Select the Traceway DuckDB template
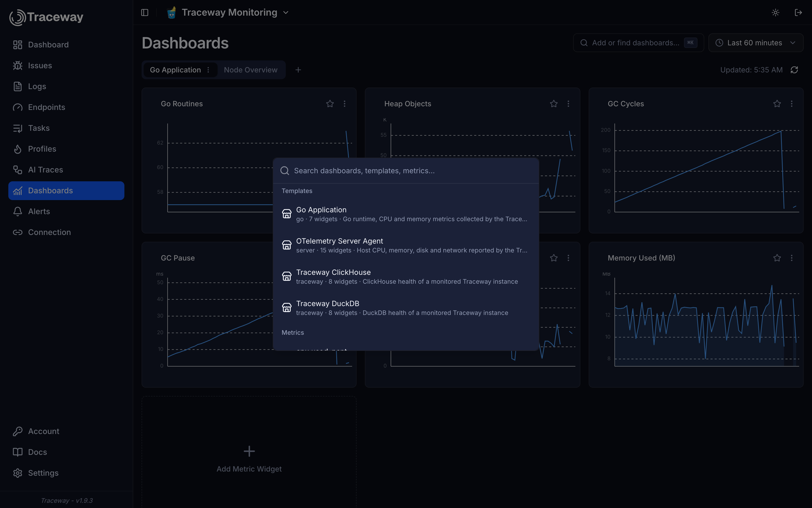Image resolution: width=812 pixels, height=508 pixels. [406, 308]
